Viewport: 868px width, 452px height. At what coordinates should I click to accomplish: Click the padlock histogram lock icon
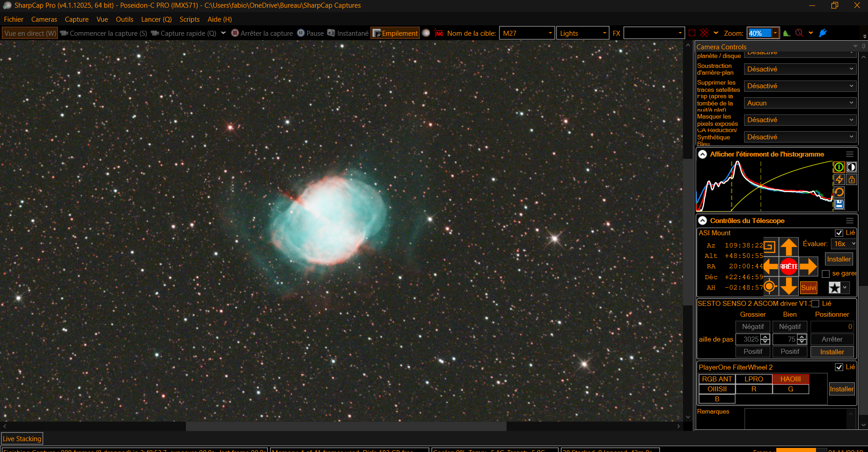pyautogui.click(x=851, y=180)
